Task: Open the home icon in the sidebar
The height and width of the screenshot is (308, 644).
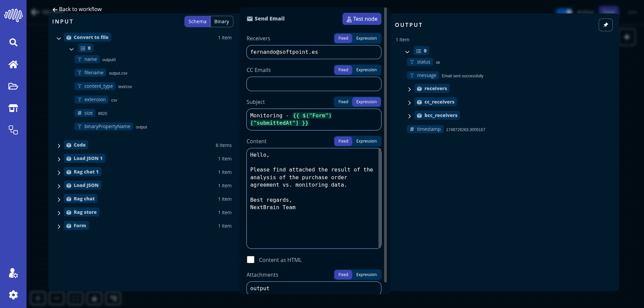Action: (13, 64)
